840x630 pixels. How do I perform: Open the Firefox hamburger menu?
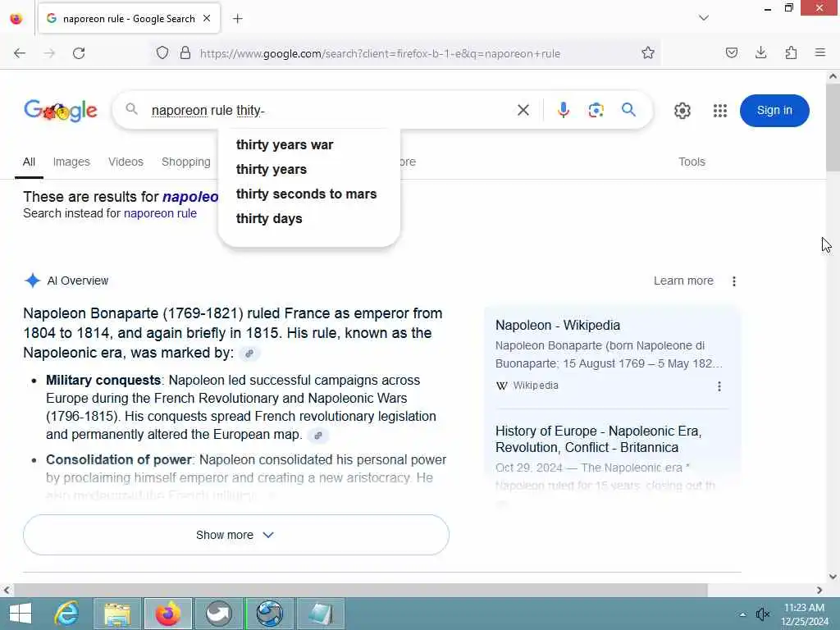pyautogui.click(x=819, y=52)
